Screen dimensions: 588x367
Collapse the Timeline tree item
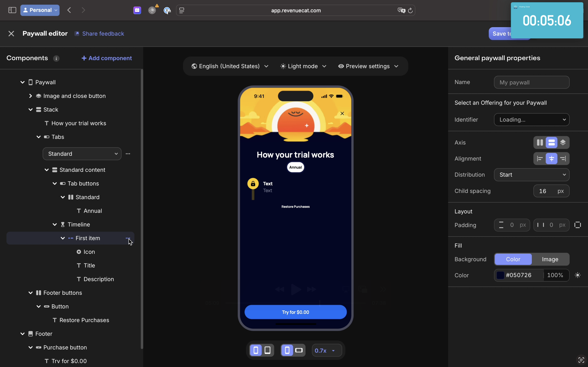click(x=55, y=224)
